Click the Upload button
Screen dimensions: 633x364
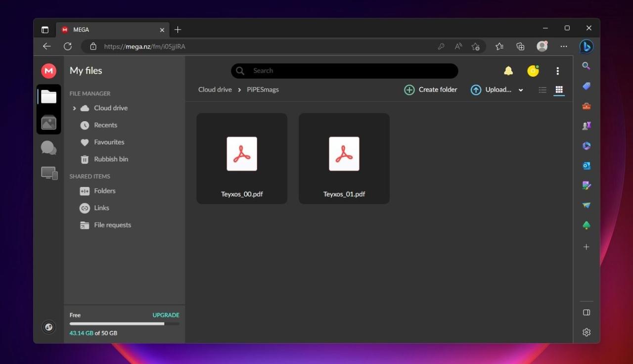pos(491,90)
